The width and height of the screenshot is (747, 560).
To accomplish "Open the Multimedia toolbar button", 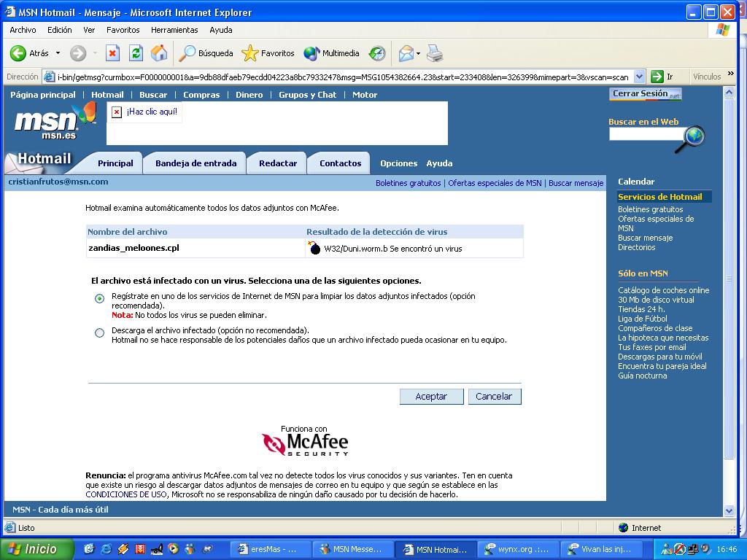I will point(332,53).
